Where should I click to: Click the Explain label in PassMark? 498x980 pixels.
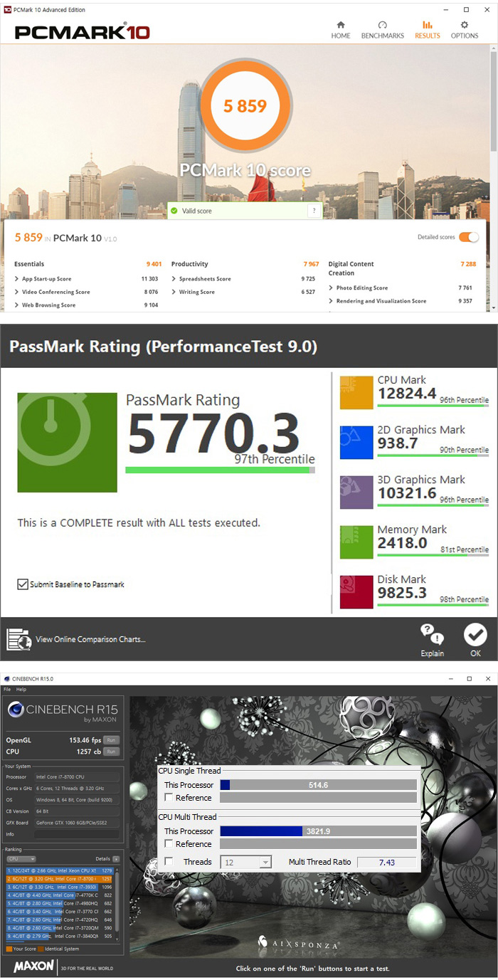[432, 653]
